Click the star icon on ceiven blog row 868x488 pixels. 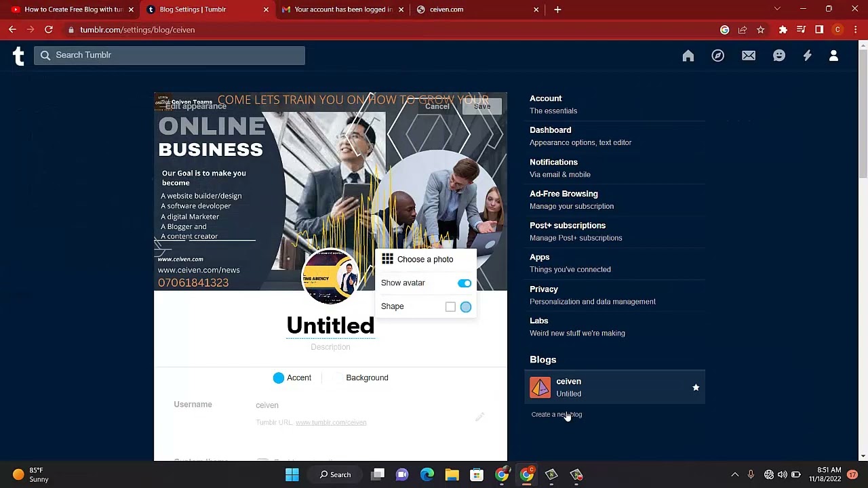coord(696,388)
